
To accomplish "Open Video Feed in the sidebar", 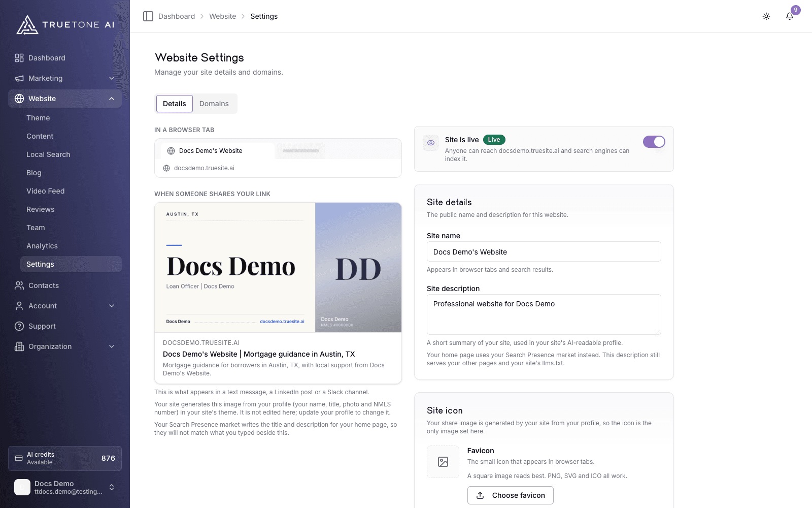I will tap(46, 191).
